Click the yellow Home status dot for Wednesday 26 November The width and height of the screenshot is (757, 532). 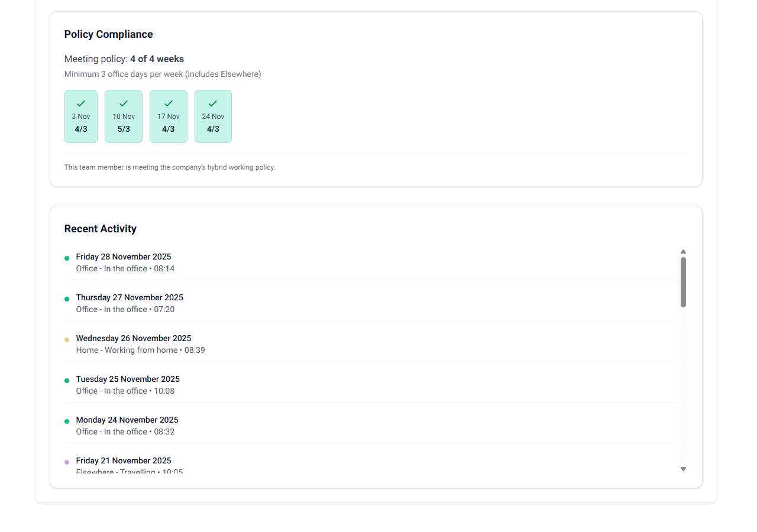coord(67,339)
